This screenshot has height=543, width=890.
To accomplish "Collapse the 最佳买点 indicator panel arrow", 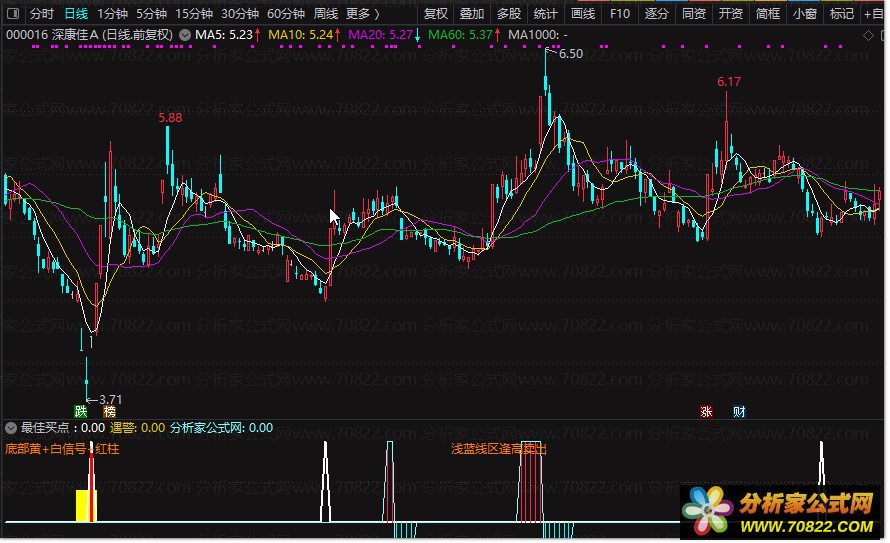I will (11, 427).
